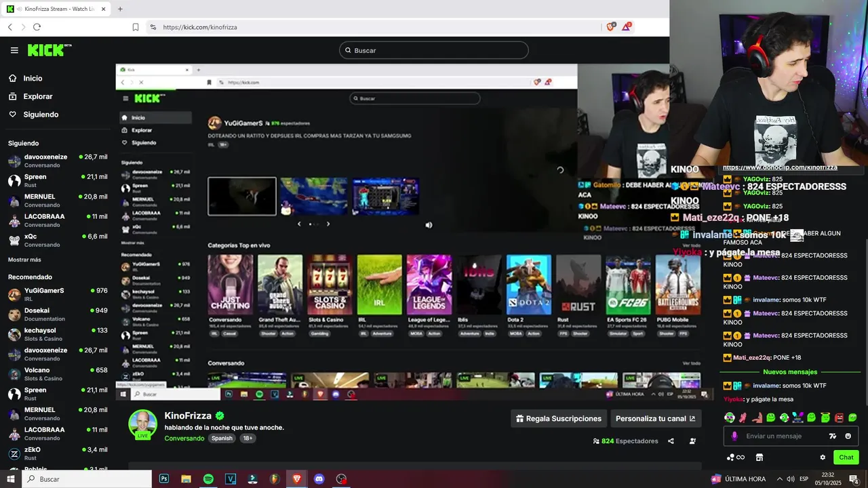Click the 18+ tag under stream title
This screenshot has height=488, width=868.
coord(248,439)
